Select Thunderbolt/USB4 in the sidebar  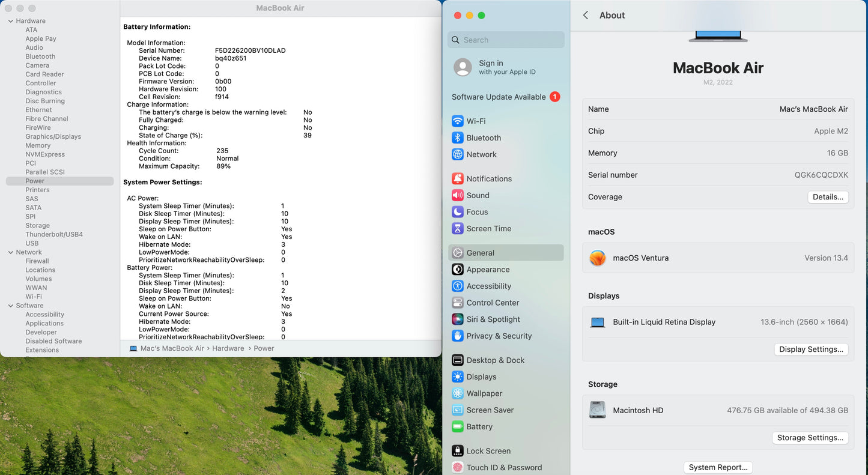click(x=54, y=234)
